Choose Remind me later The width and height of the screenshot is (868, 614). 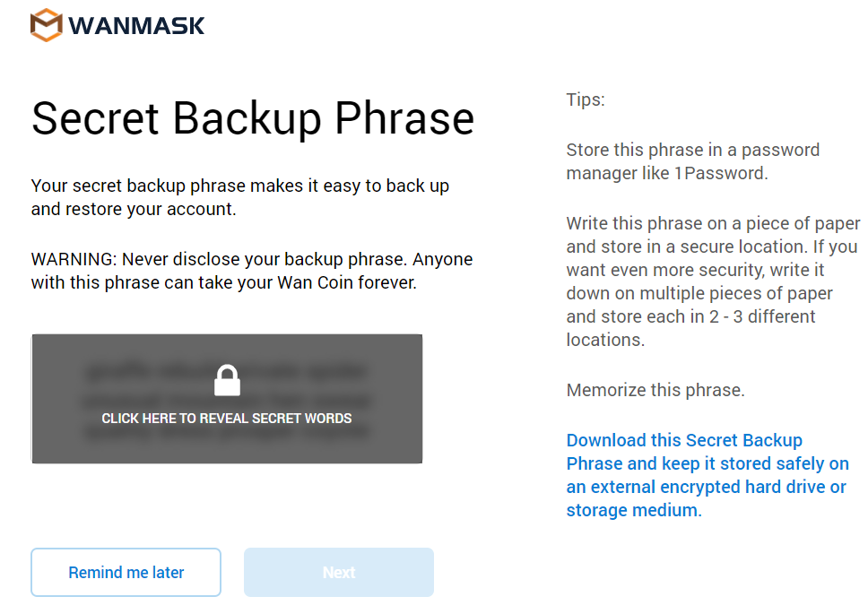click(x=126, y=572)
